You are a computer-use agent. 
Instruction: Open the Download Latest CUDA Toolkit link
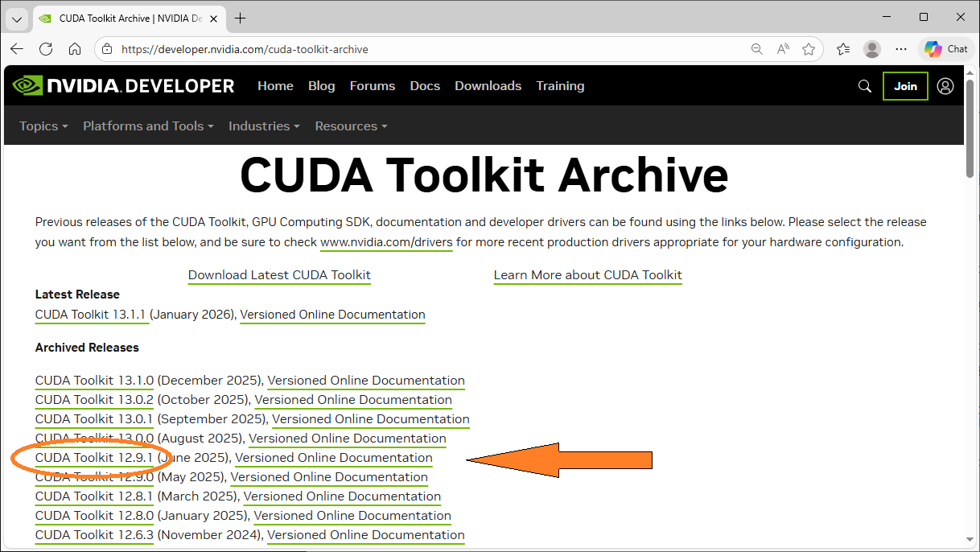click(279, 274)
